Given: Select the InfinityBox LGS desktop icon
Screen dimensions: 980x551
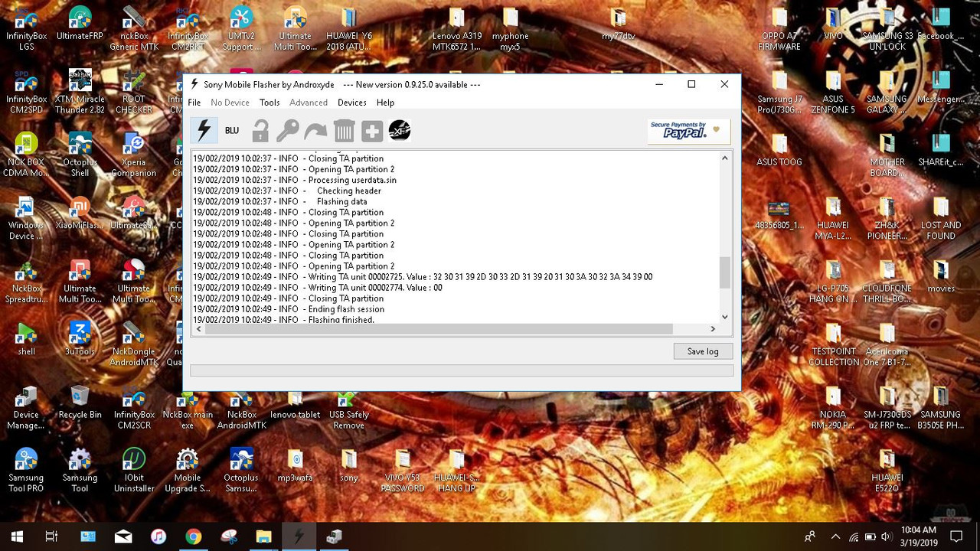Looking at the screenshot, I should (26, 29).
